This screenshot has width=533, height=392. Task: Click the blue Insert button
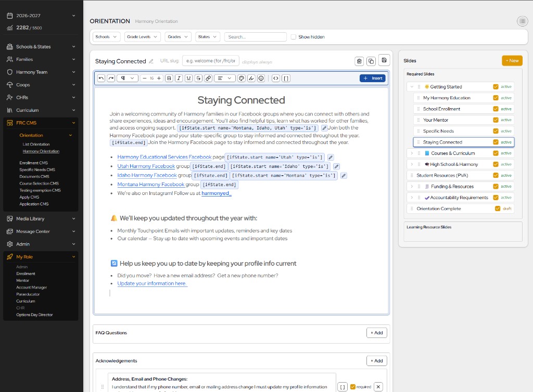[373, 79]
